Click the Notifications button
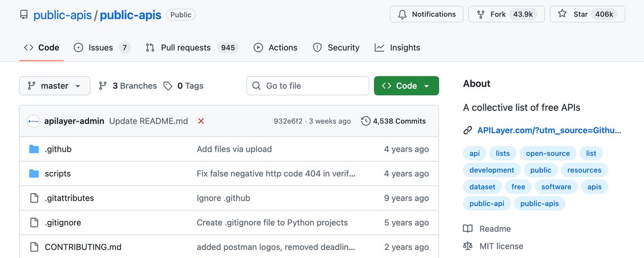Viewport: 644px width, 258px height. (x=427, y=15)
